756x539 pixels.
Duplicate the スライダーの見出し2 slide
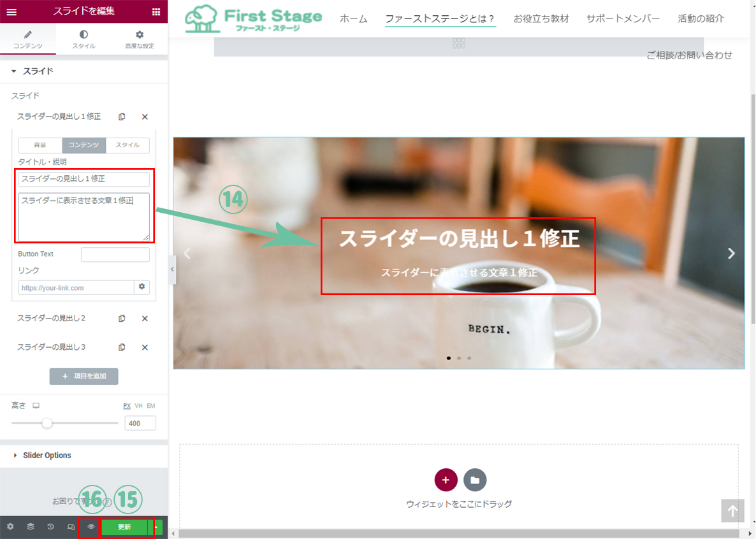pyautogui.click(x=122, y=319)
